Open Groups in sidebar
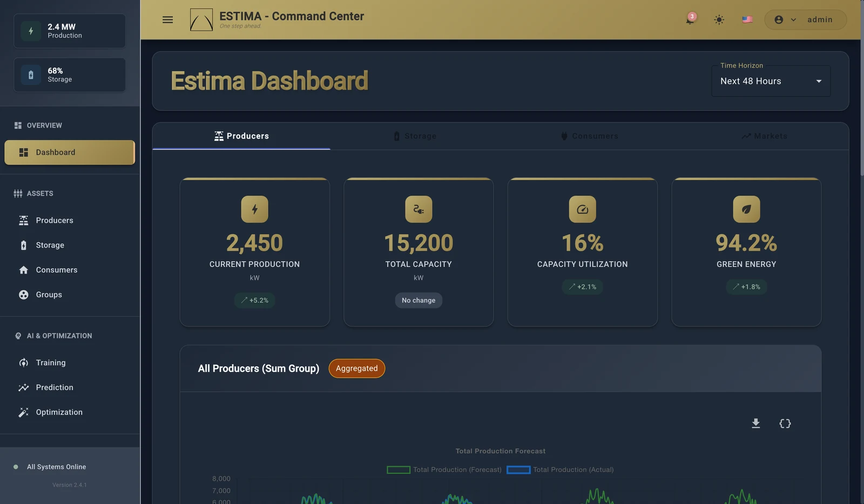 click(70, 295)
